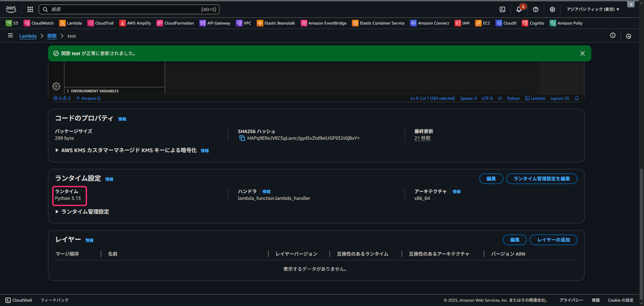The image size is (644, 306).
Task: Open the Lambda bookmark shortcut
Action: [x=70, y=23]
